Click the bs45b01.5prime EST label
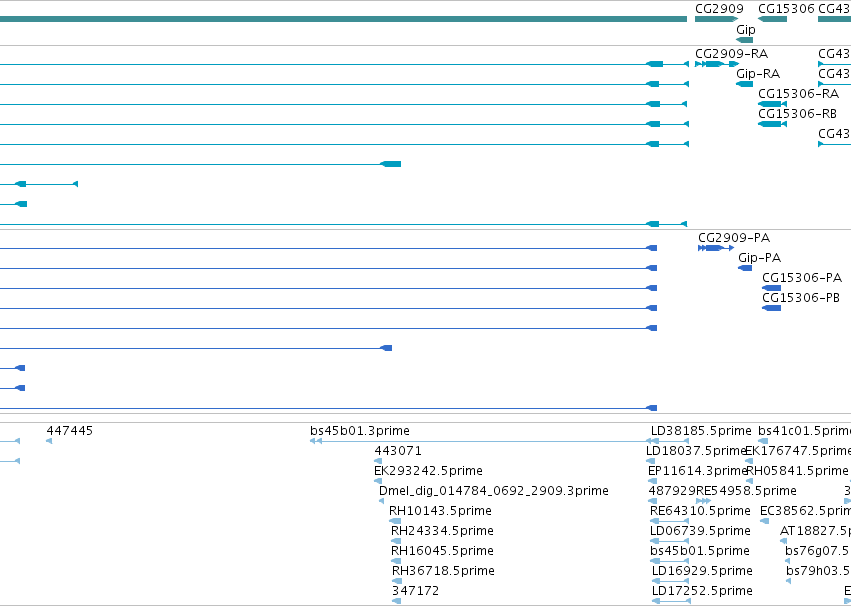851x606 pixels. pyautogui.click(x=700, y=551)
